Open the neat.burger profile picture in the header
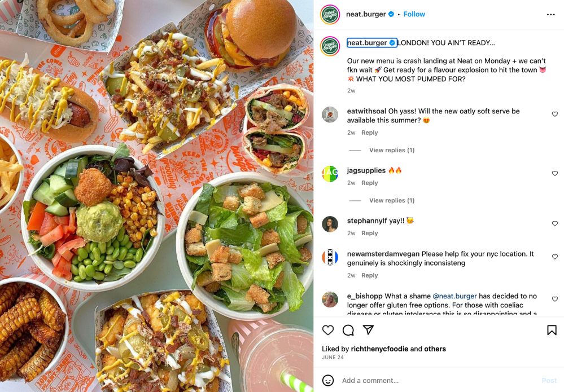The width and height of the screenshot is (564, 392). (x=330, y=14)
